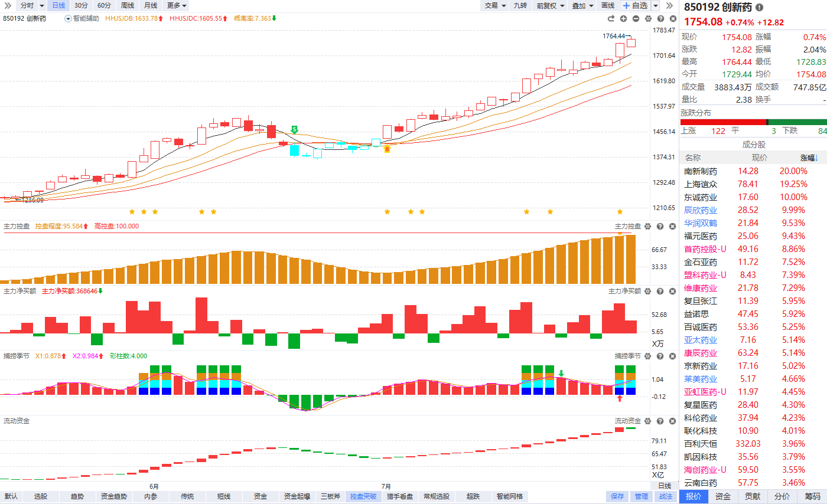Click 成分股 constituents header
Screen dimensions: 827x504
tap(754, 144)
